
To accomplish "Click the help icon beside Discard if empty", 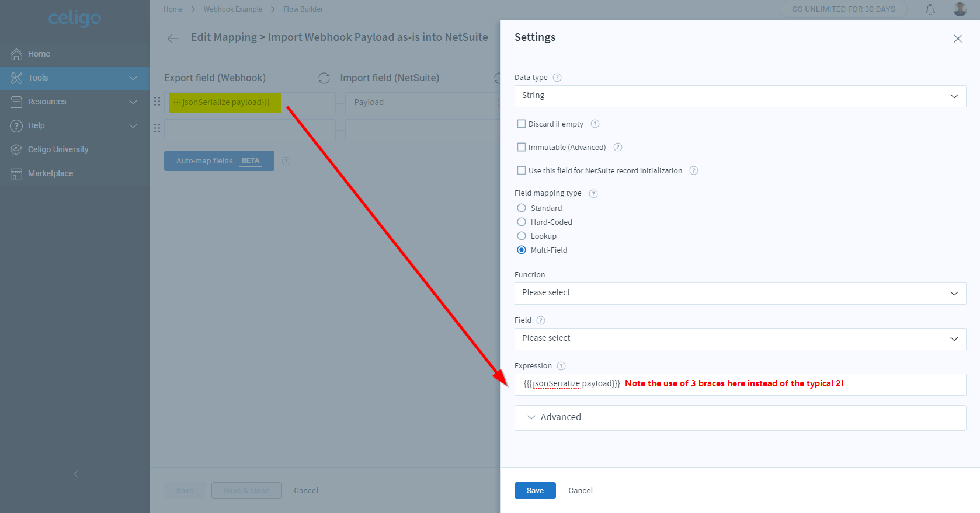I will coord(595,124).
